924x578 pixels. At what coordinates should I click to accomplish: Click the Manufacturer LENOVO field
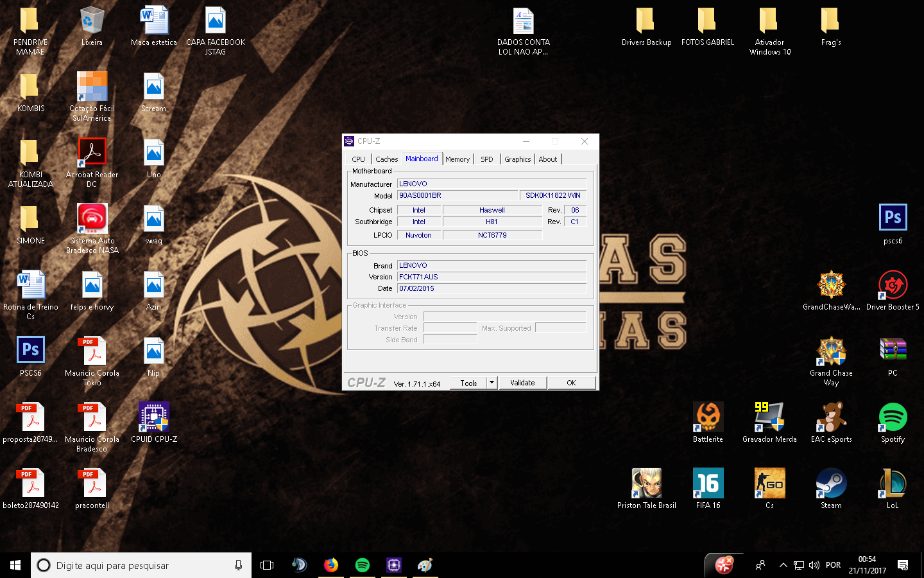pos(492,184)
